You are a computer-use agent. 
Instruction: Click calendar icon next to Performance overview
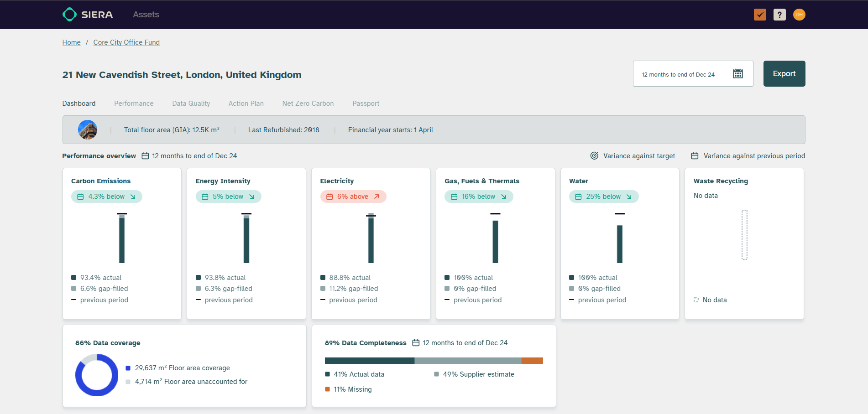(145, 156)
